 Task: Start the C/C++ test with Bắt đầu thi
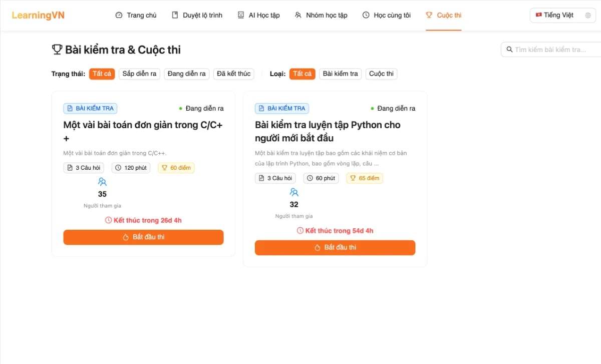(143, 237)
